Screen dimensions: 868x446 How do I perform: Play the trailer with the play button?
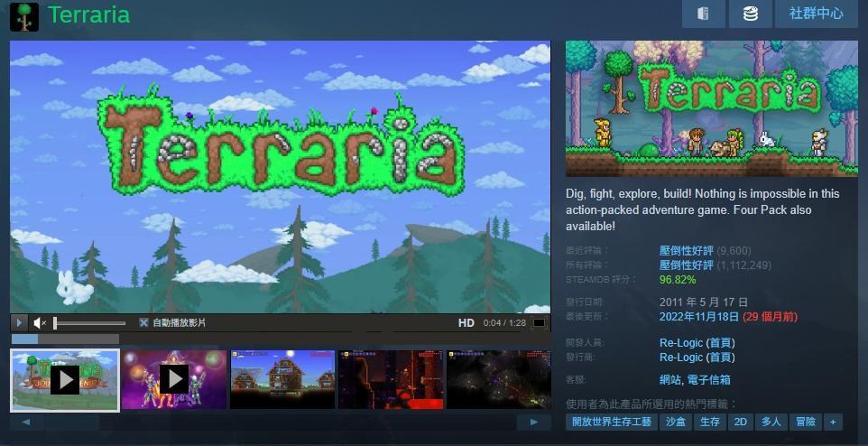(18, 322)
